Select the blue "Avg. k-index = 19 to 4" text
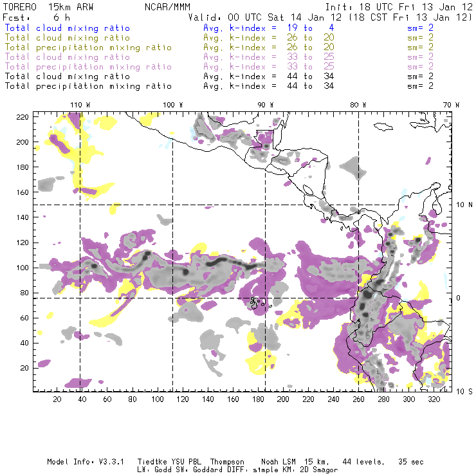Viewport: 476px width, 476px height. click(x=269, y=28)
